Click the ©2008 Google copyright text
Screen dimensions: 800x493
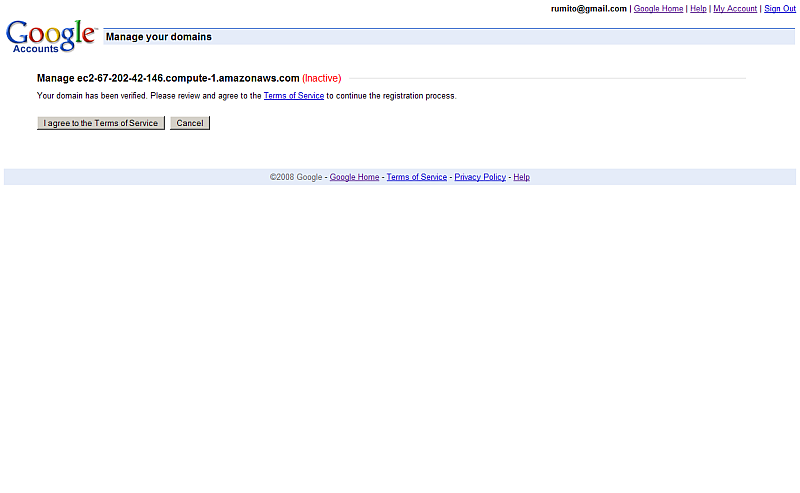coord(295,177)
